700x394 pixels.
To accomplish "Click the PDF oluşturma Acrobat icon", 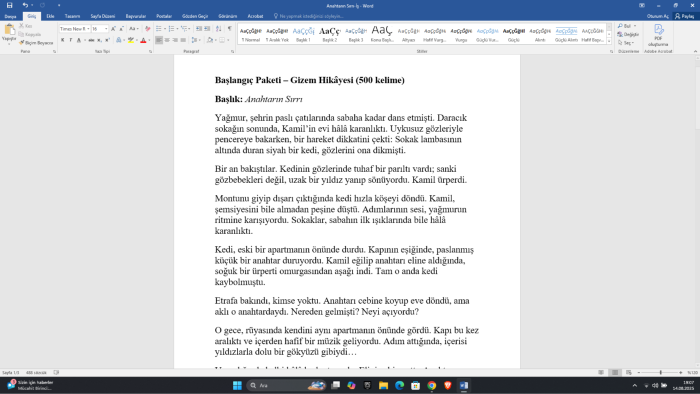I will point(658,35).
